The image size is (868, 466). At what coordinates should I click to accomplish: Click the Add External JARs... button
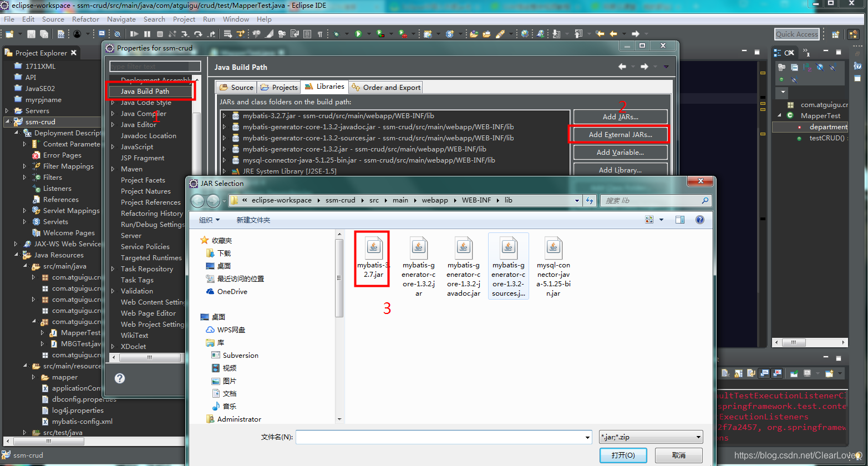point(620,134)
